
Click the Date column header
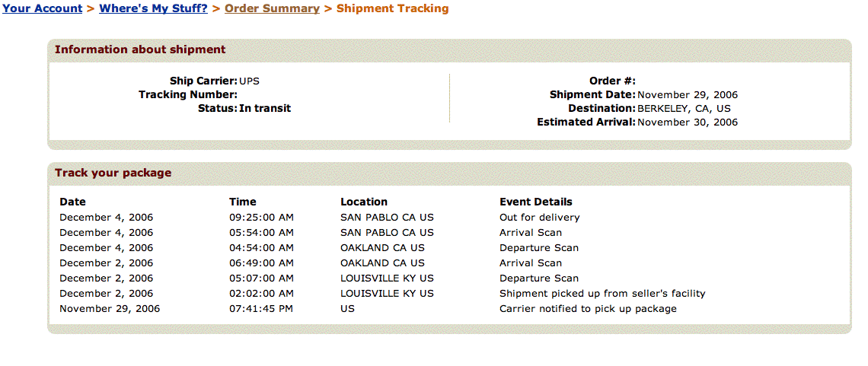coord(72,202)
